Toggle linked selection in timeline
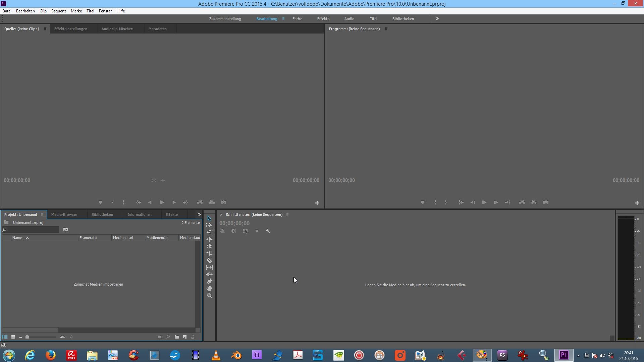 click(x=245, y=231)
